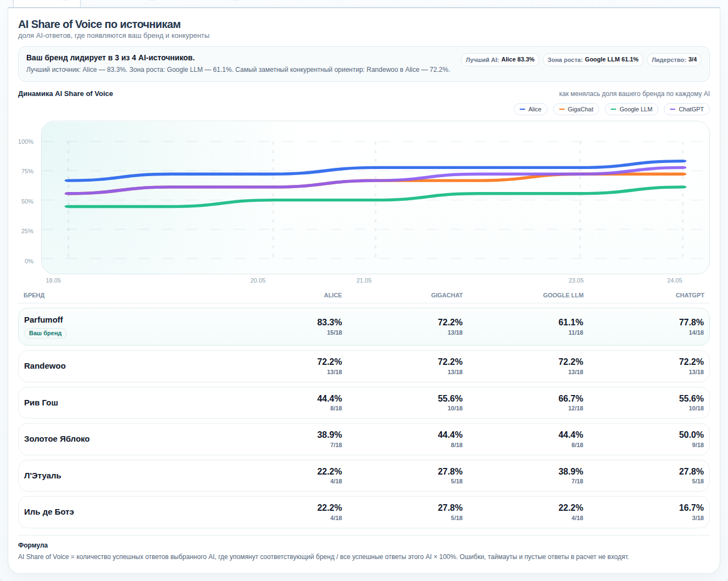Click the 21.05 date label on chart axis
The height and width of the screenshot is (581, 728).
click(x=364, y=280)
